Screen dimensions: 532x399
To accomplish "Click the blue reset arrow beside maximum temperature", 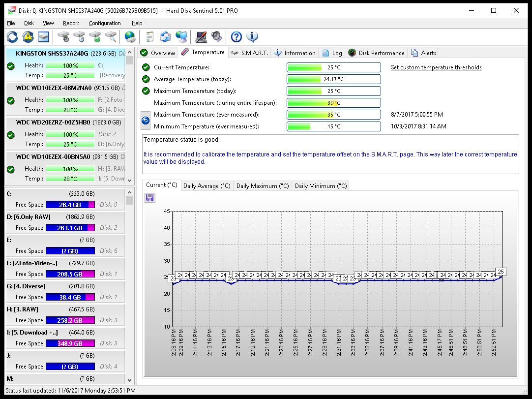I will pyautogui.click(x=146, y=121).
